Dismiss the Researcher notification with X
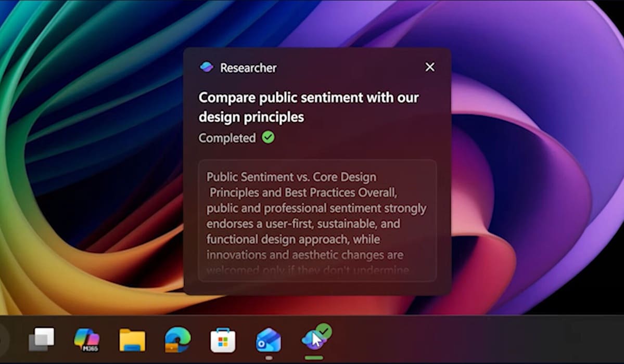 coord(430,67)
